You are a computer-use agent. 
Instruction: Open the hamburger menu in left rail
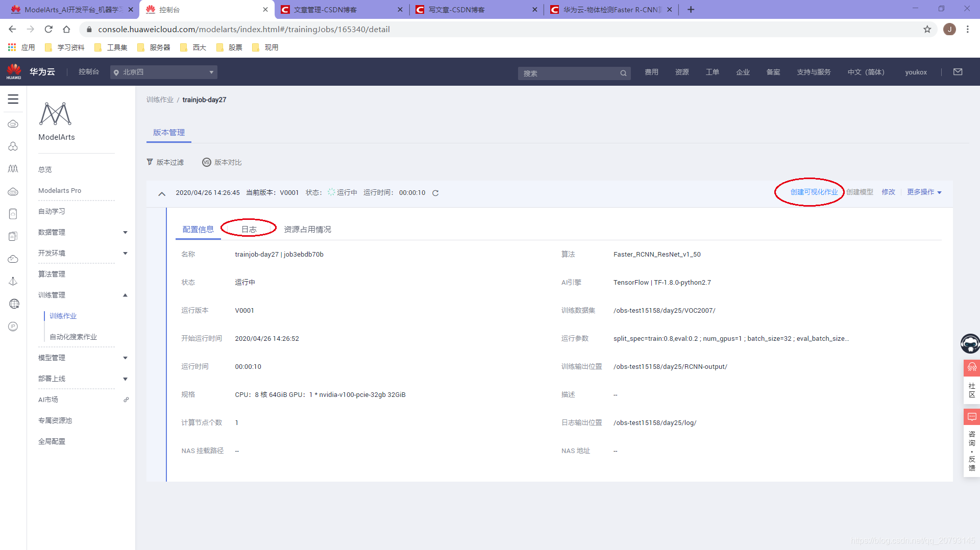tap(13, 99)
